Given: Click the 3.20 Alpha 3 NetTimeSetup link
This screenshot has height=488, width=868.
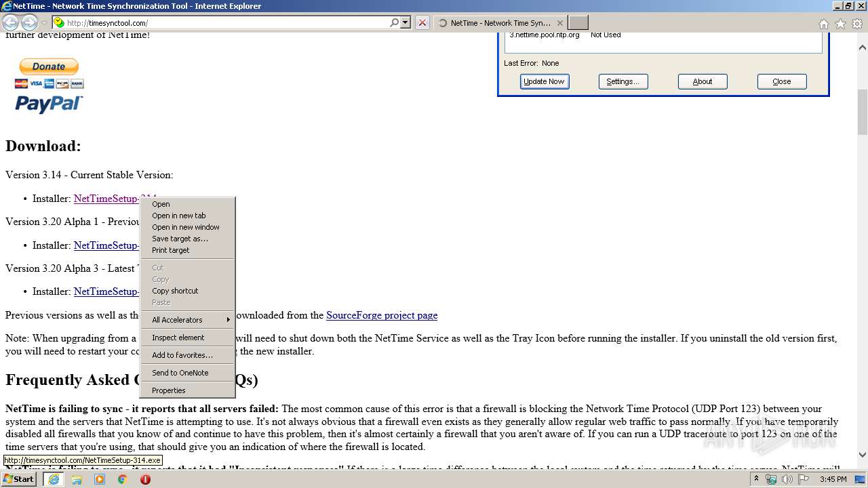Looking at the screenshot, I should [106, 291].
